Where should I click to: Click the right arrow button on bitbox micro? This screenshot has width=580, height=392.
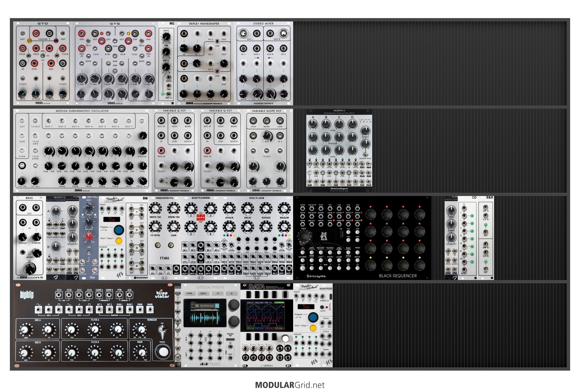232,293
